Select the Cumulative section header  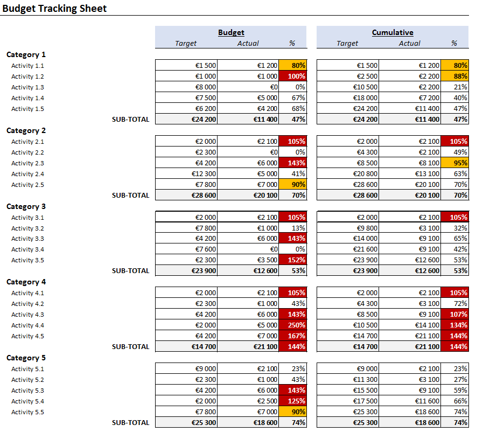393,32
